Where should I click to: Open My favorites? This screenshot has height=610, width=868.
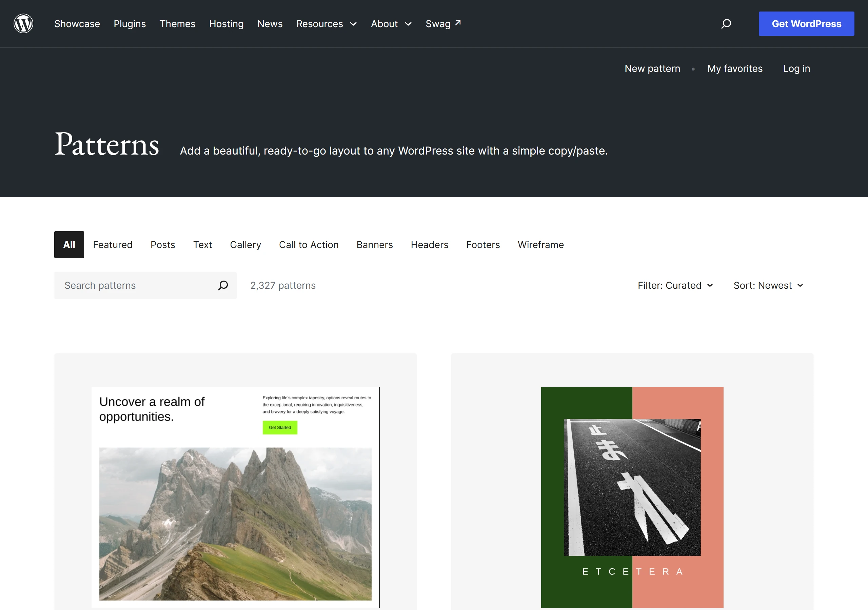tap(735, 68)
